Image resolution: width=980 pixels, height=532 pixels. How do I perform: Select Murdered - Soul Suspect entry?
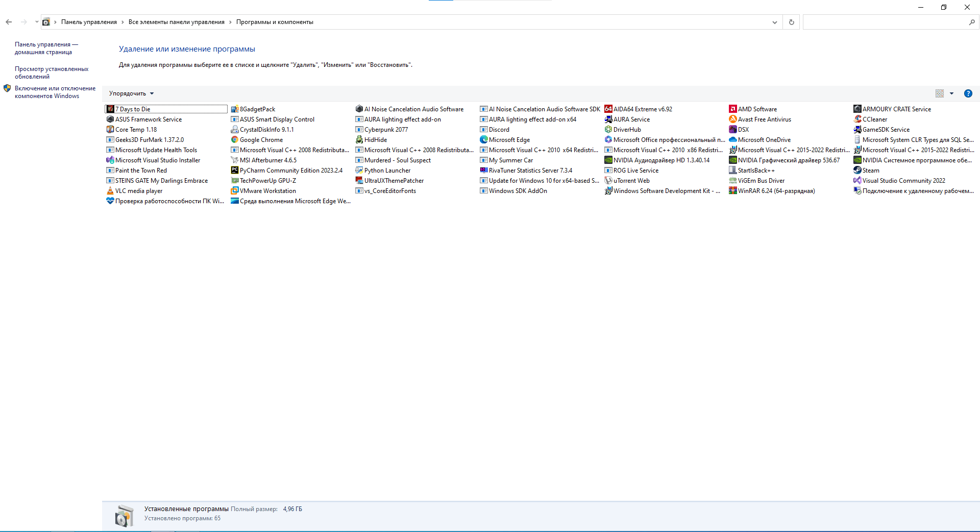(393, 160)
